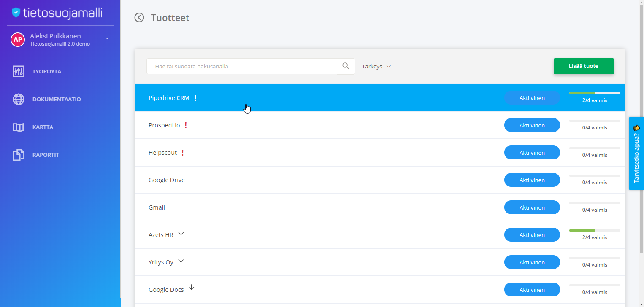Open the Azets HR product name
The image size is (644, 307).
(161, 235)
